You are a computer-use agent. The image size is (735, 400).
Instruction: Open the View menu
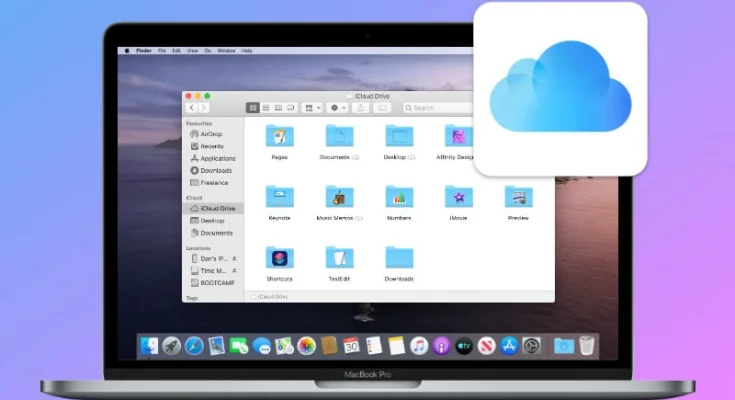tap(192, 51)
